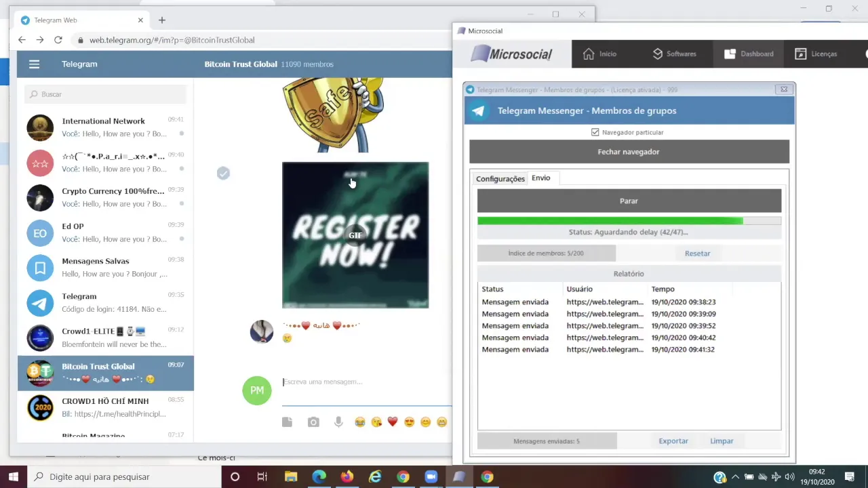The width and height of the screenshot is (868, 488).
Task: Open the Telegram service chat with login code
Action: pos(106,303)
